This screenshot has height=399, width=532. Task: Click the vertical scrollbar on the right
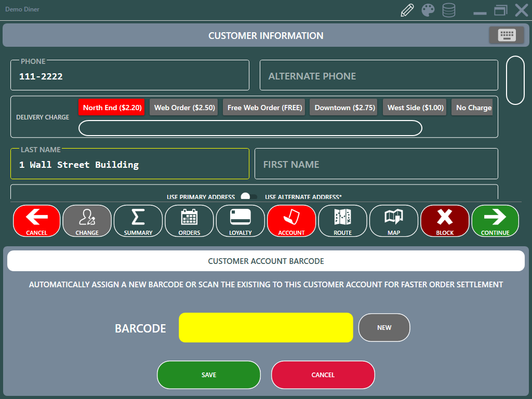tap(515, 81)
